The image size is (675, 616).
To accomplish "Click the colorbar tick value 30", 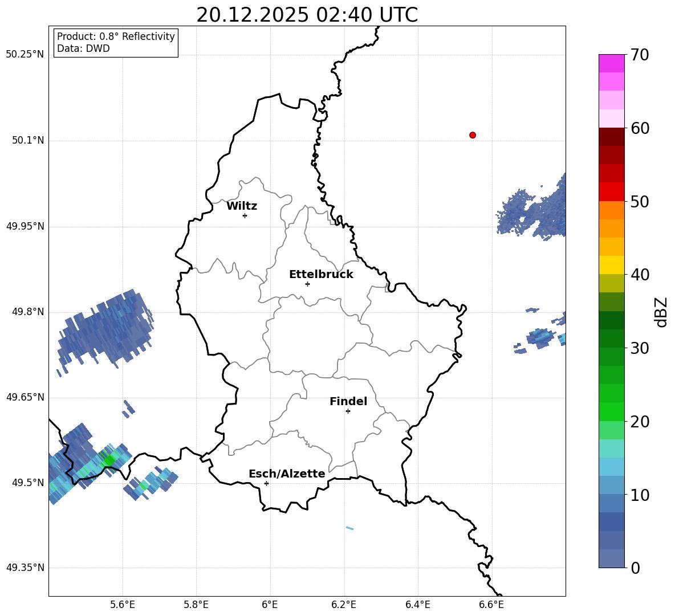I will tap(640, 348).
